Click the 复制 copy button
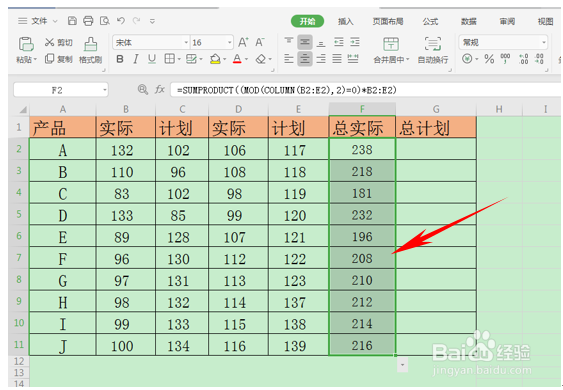Viewport: 563px width, 390px height. 59,59
